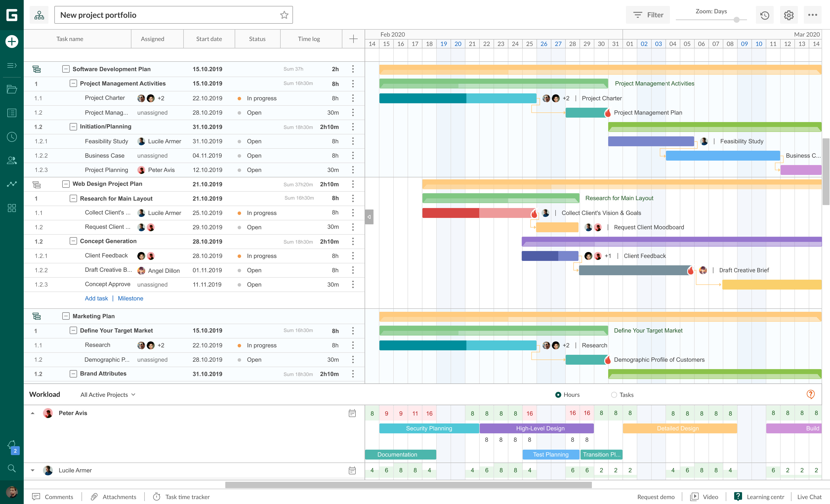Click the Filter button
830x504 pixels.
point(648,15)
